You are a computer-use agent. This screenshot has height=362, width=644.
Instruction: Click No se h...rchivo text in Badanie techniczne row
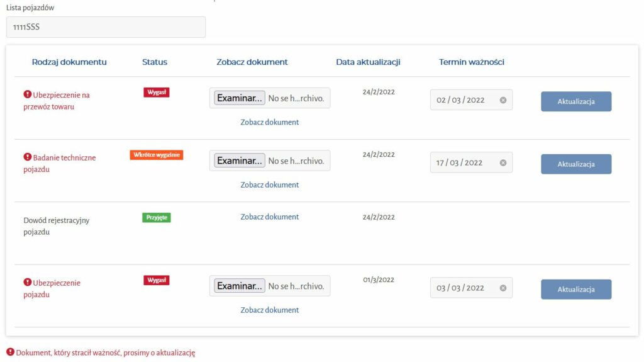(x=296, y=161)
